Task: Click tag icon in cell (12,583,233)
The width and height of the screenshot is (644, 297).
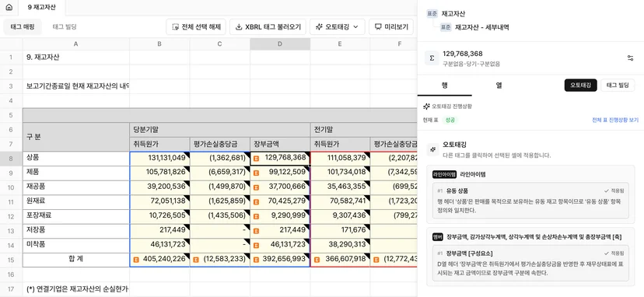Action: coord(196,260)
